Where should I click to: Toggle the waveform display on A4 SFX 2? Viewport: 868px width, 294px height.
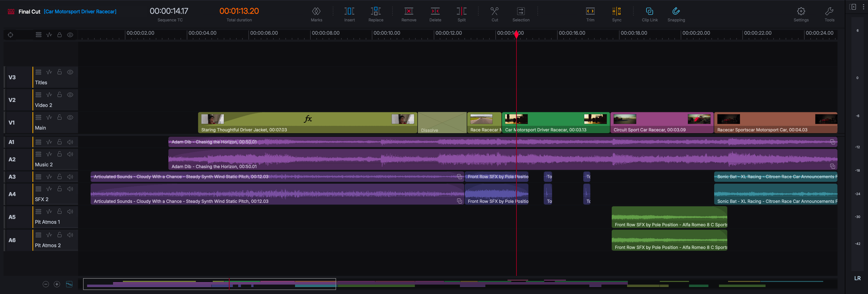[x=49, y=189]
